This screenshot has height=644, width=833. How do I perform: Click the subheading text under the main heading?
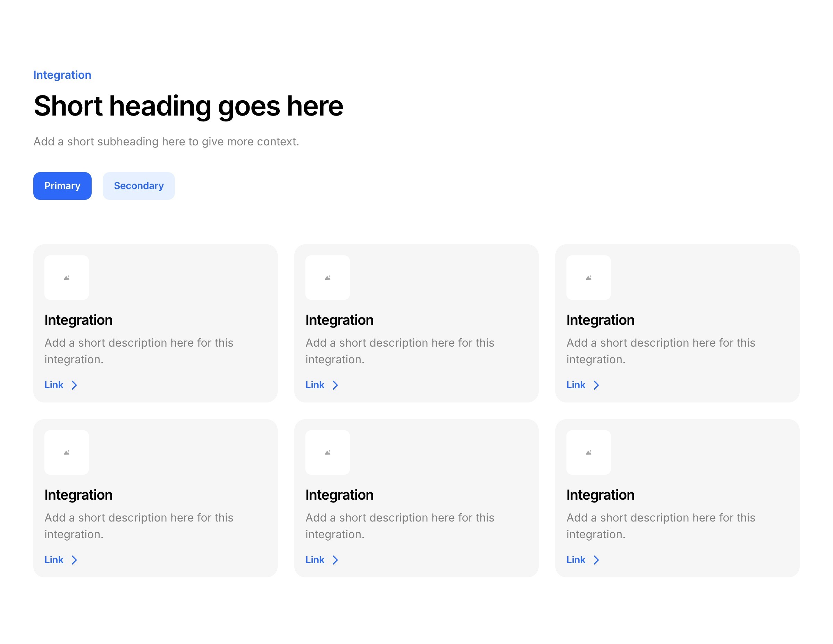[166, 142]
